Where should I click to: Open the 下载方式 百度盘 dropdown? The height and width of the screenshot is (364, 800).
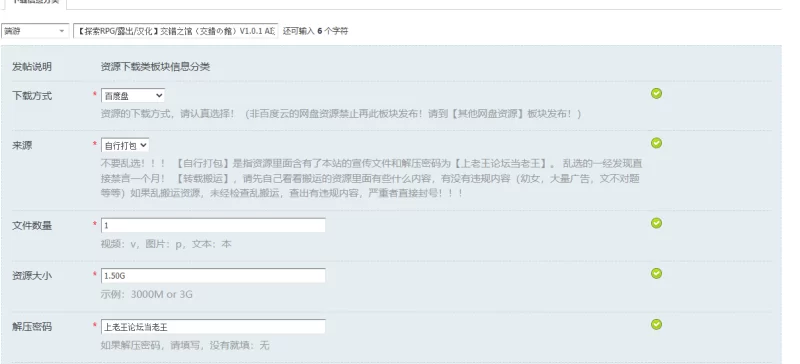(133, 95)
